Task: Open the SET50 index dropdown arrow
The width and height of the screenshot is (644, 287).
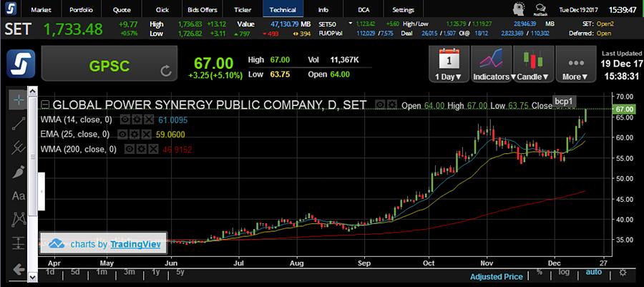Action: [351, 24]
